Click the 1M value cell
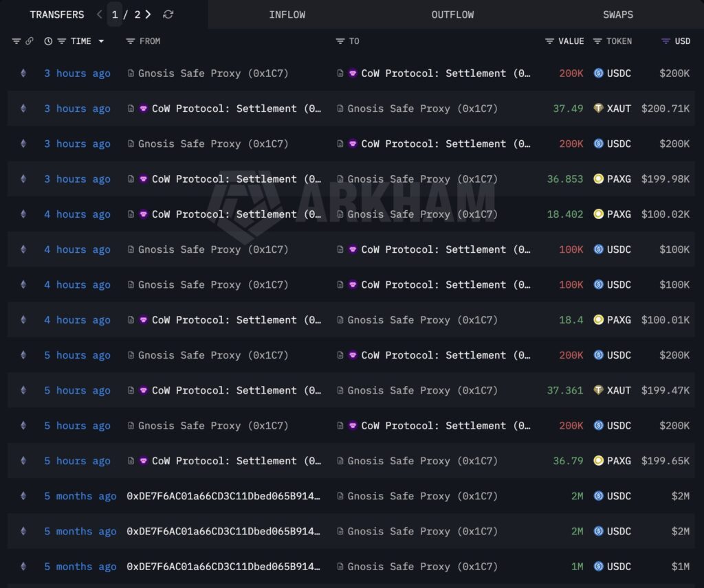The image size is (704, 588). pos(577,567)
